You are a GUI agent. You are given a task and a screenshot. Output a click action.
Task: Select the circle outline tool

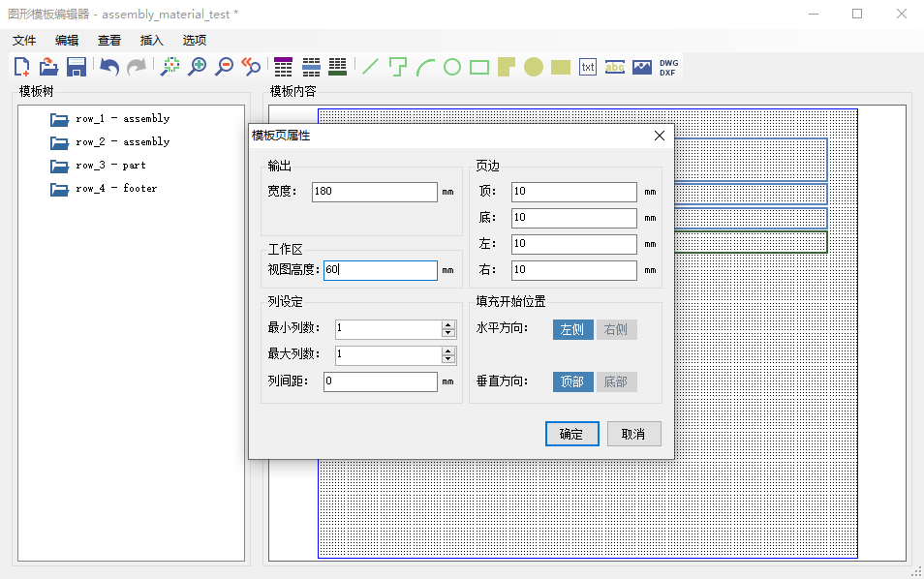tap(452, 67)
